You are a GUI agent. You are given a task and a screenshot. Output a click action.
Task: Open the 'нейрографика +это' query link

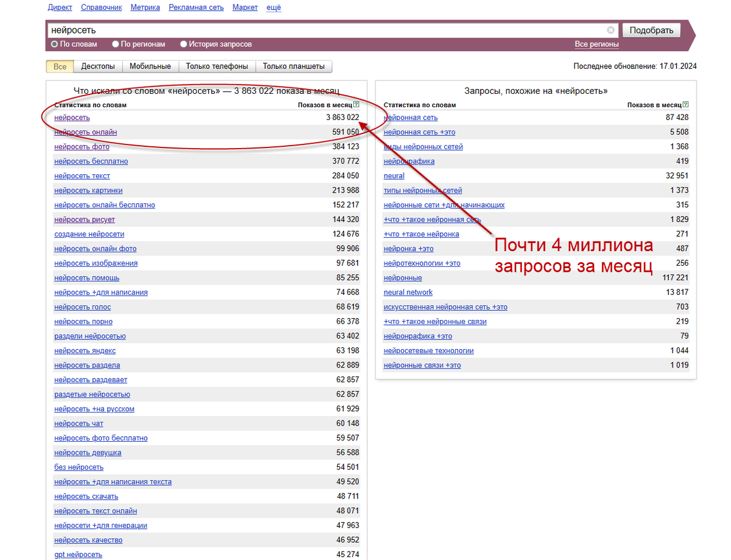click(418, 336)
